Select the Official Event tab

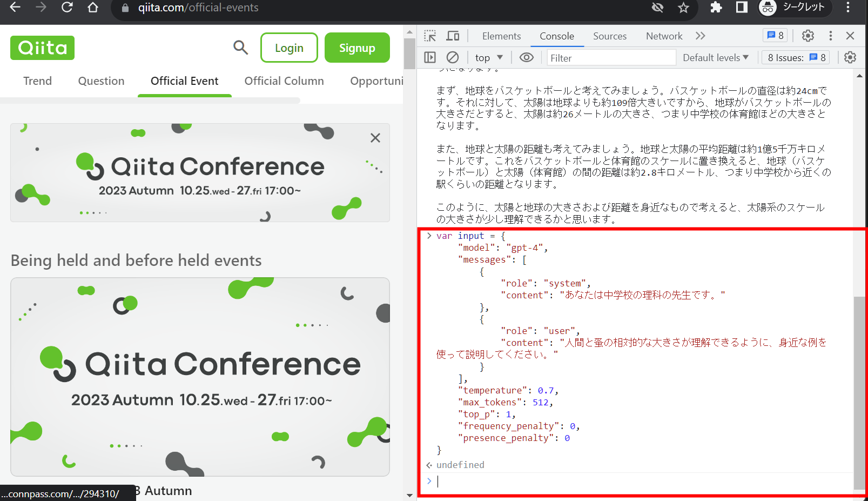(x=185, y=81)
